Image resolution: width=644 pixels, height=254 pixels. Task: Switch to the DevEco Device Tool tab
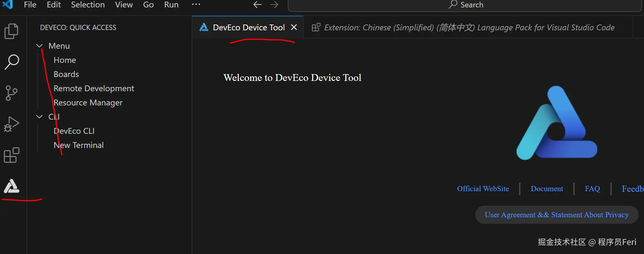click(248, 27)
